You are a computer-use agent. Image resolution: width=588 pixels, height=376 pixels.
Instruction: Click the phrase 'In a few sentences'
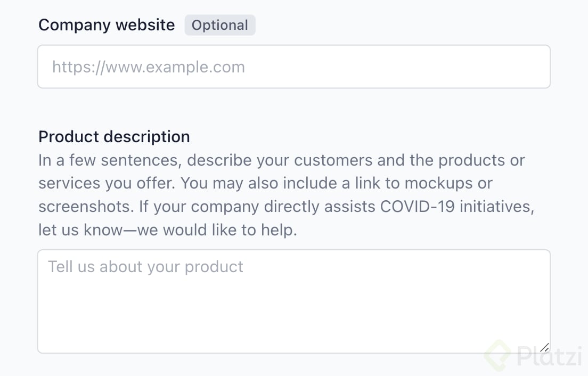110,160
